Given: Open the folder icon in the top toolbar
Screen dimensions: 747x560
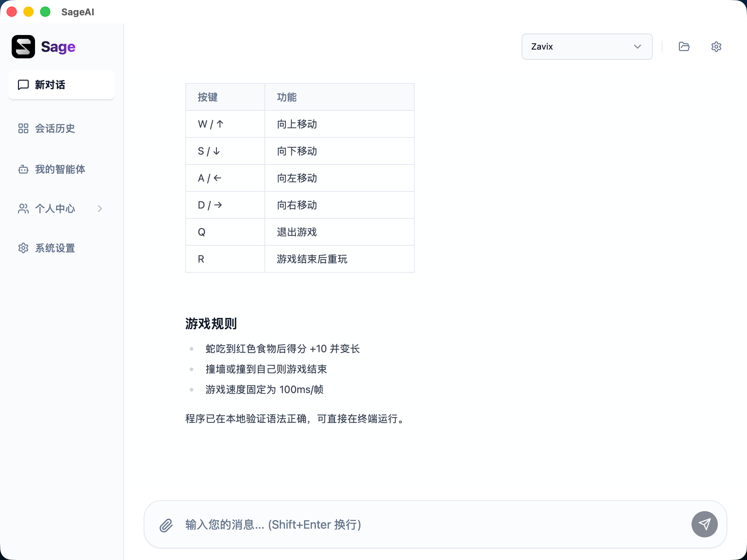Looking at the screenshot, I should 684,46.
